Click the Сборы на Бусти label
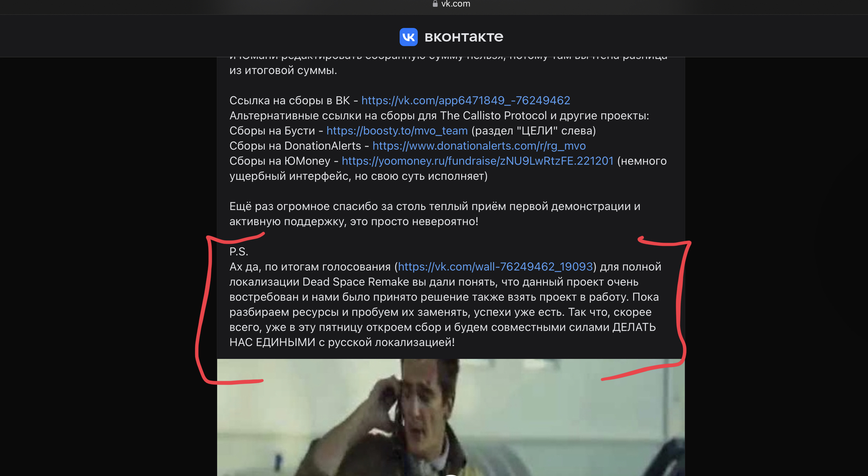Screen dimensions: 868x476 pos(272,131)
